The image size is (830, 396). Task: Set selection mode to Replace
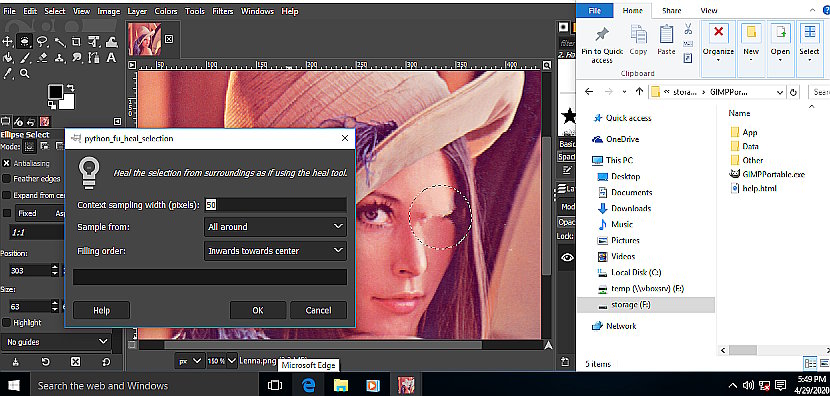click(x=30, y=147)
